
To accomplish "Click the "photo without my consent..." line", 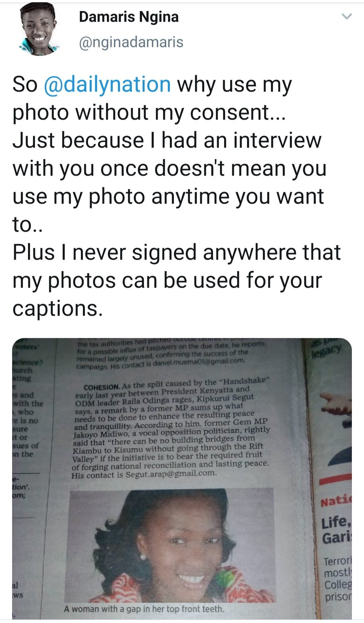I will click(149, 112).
